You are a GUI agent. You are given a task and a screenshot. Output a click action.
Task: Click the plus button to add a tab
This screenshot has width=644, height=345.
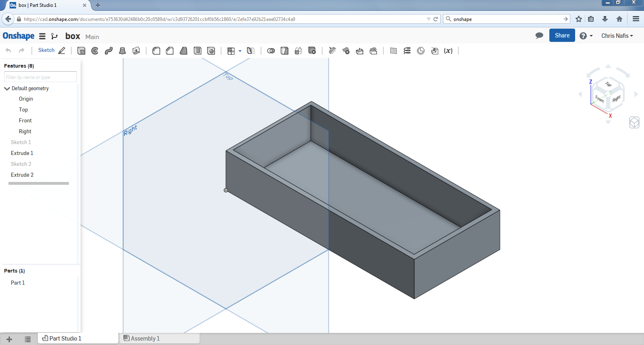pyautogui.click(x=9, y=339)
